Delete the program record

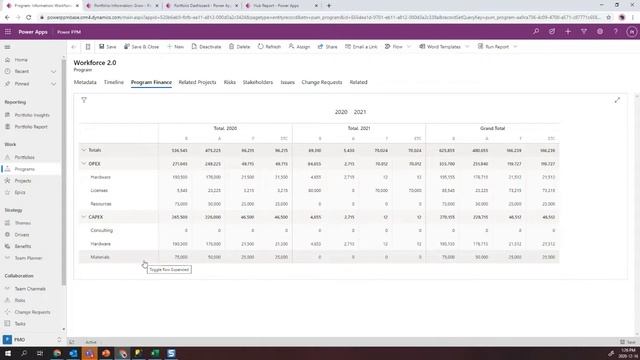coord(239,47)
